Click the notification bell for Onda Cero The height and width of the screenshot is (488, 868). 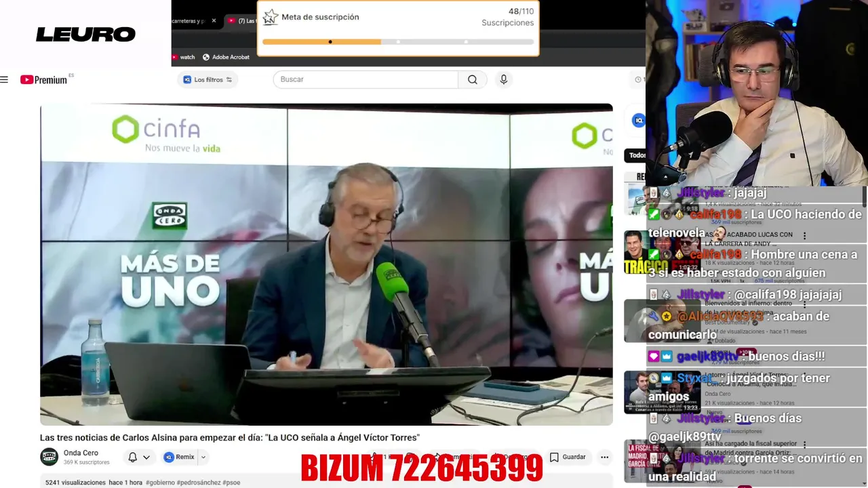[x=133, y=457]
